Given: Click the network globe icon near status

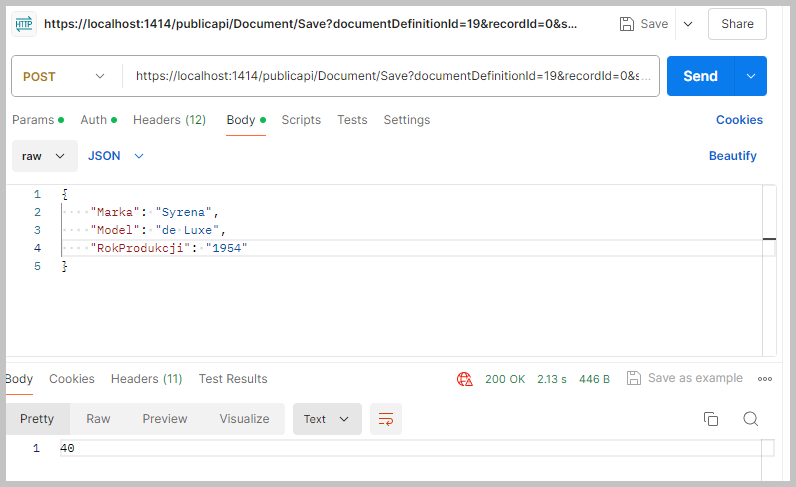Looking at the screenshot, I should (464, 379).
